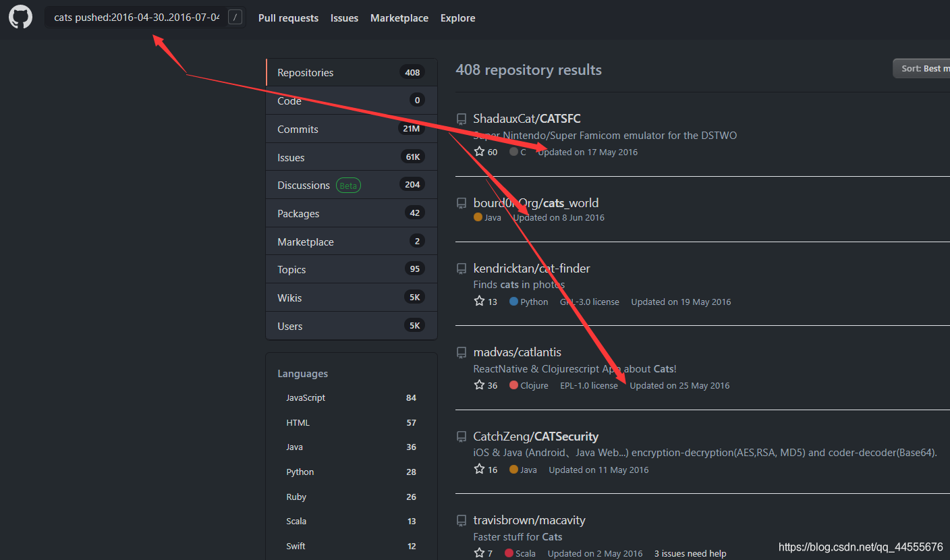Open Pull requests in the top navigation
Screen dimensions: 950x560
(x=288, y=18)
